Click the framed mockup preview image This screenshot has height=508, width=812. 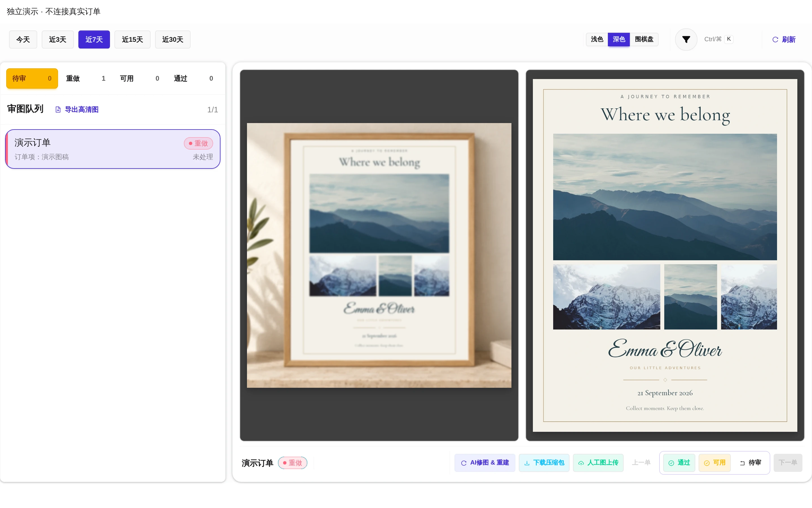pyautogui.click(x=379, y=255)
